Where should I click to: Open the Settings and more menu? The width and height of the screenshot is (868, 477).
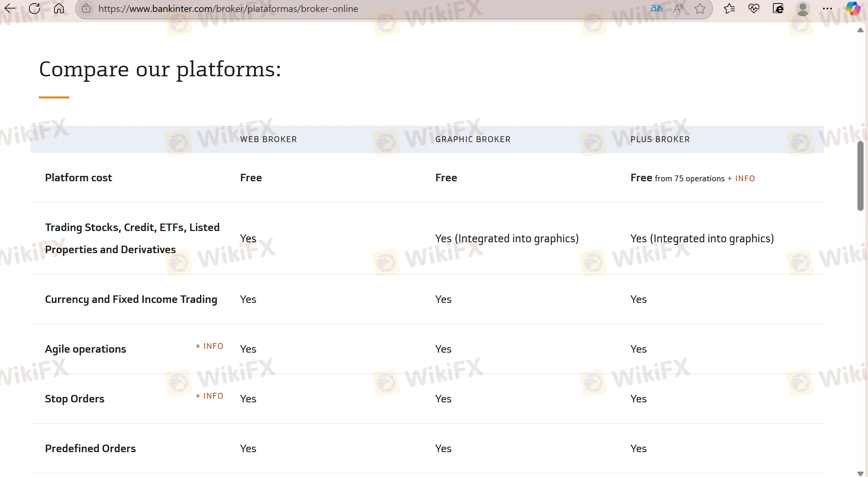pyautogui.click(x=828, y=9)
